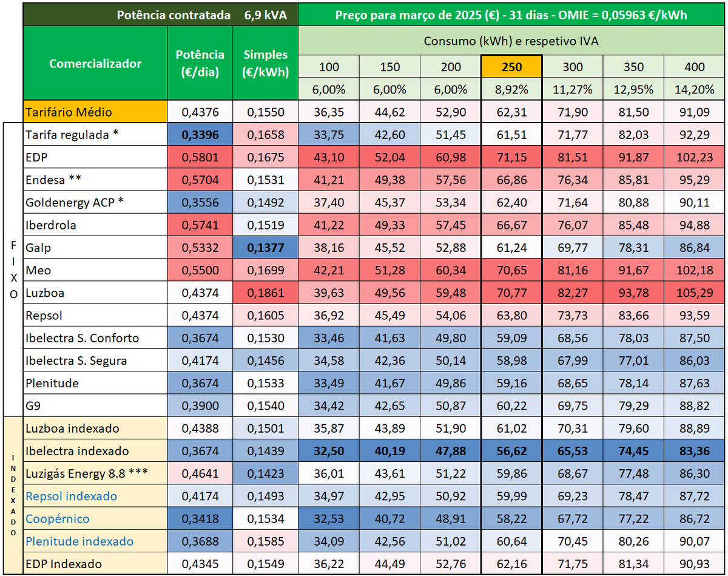The width and height of the screenshot is (728, 576).
Task: Click the 32,53 cell in the Coopérnico row
Action: [329, 519]
